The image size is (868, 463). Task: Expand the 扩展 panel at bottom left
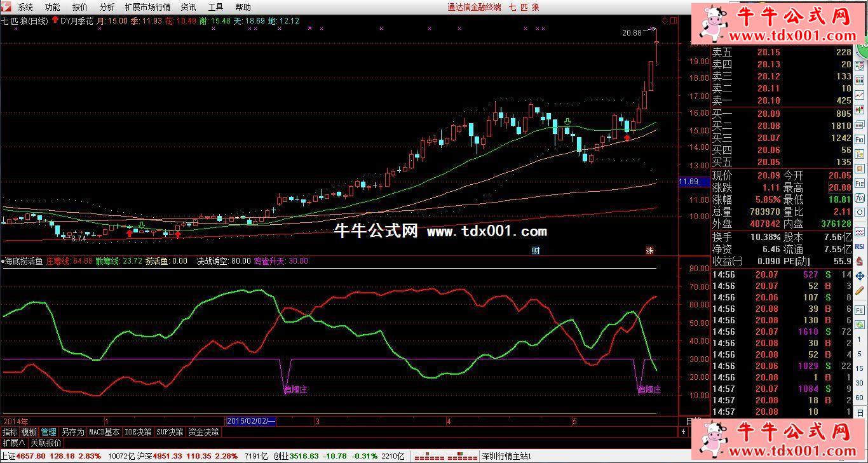[x=13, y=443]
